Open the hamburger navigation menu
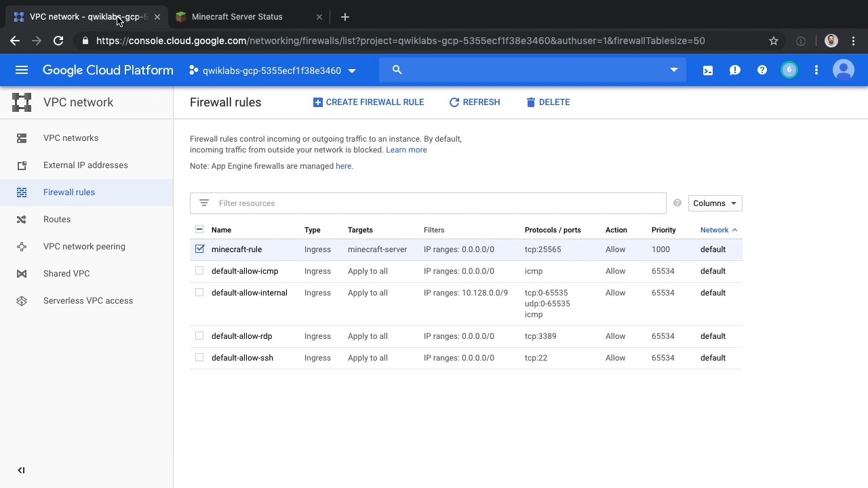Image resolution: width=868 pixels, height=488 pixels. [22, 70]
